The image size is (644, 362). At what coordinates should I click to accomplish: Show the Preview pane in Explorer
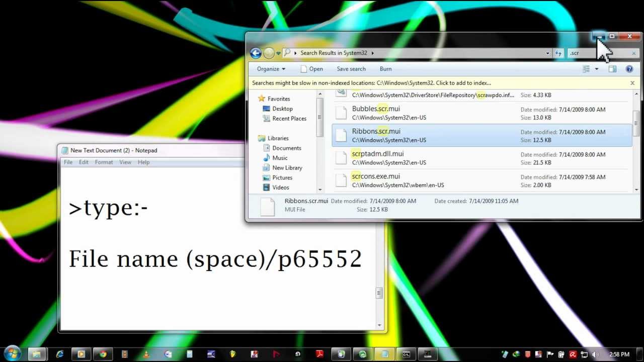click(x=612, y=69)
